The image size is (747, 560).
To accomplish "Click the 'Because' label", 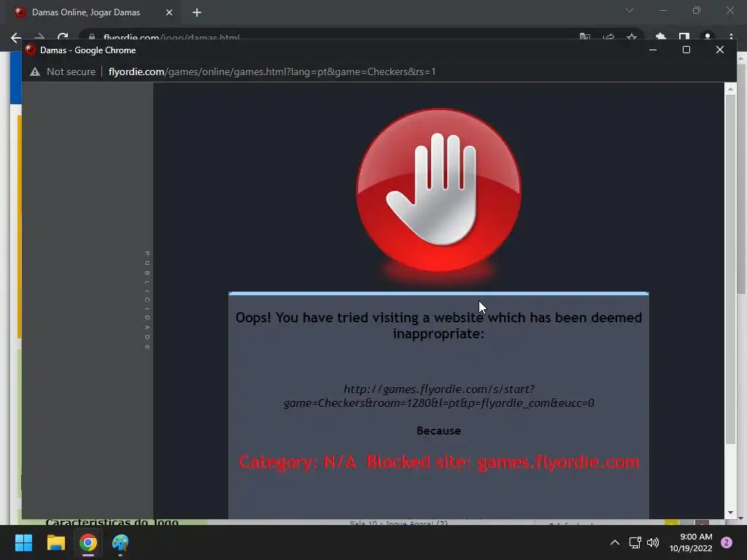I will pos(438,431).
